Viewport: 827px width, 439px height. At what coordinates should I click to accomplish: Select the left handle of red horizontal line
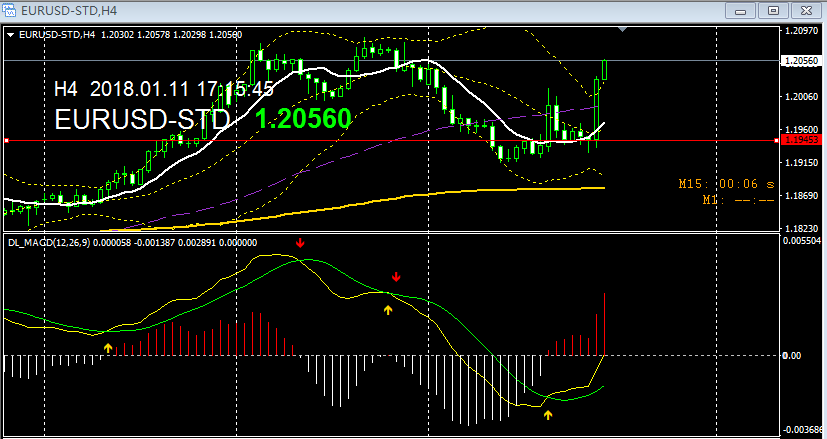6,141
